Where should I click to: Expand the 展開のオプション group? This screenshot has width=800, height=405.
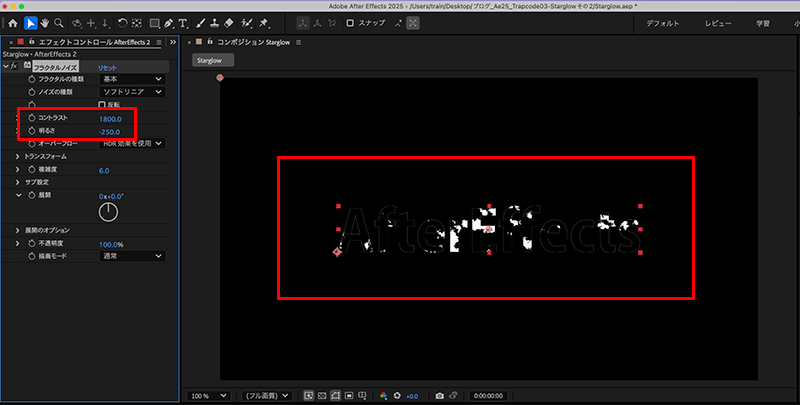(18, 231)
